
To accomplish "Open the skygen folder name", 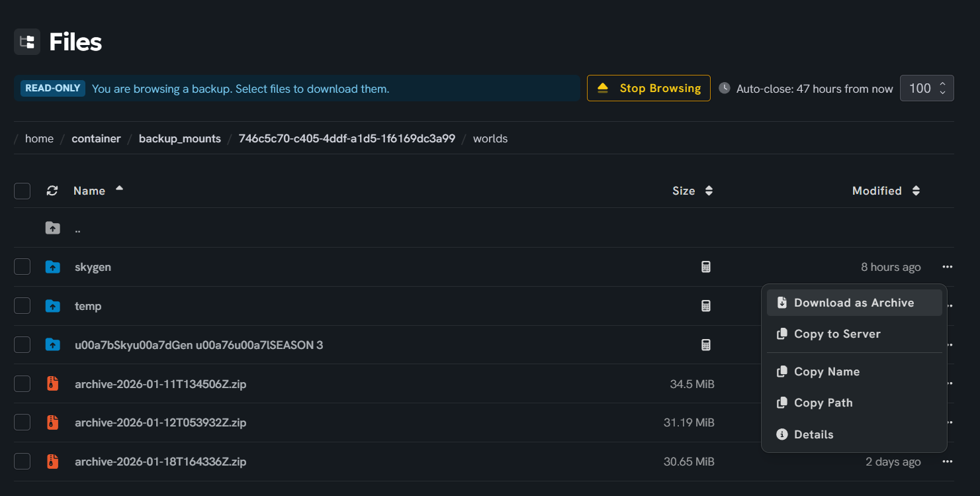I will pos(93,267).
